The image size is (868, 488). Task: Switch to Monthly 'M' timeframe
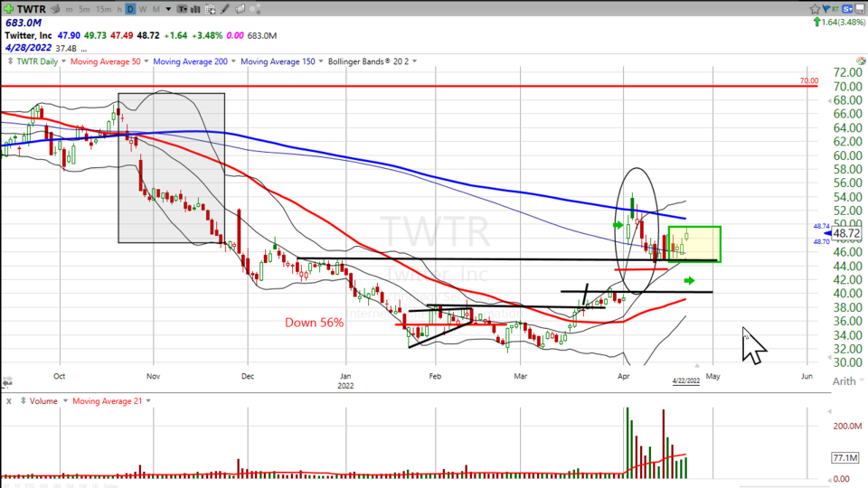tap(156, 9)
